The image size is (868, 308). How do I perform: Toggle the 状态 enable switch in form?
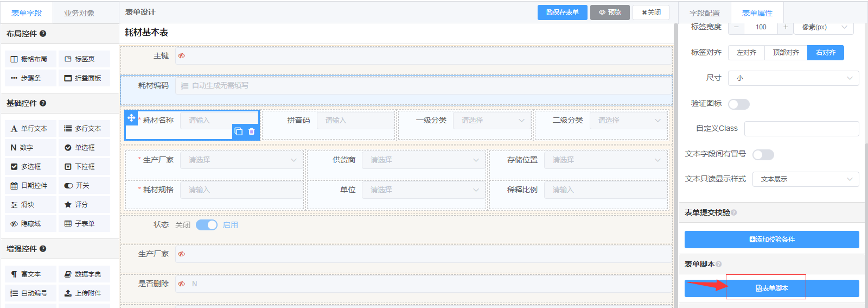click(207, 225)
